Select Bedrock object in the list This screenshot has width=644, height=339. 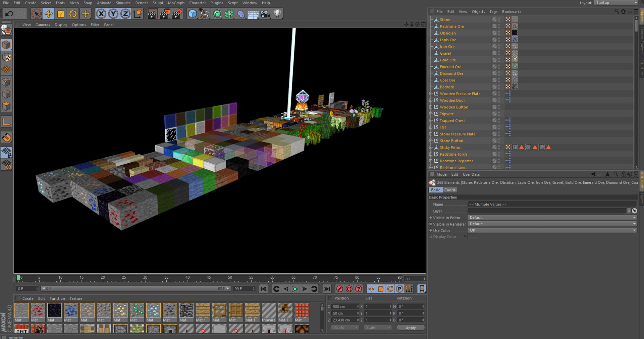(x=447, y=87)
